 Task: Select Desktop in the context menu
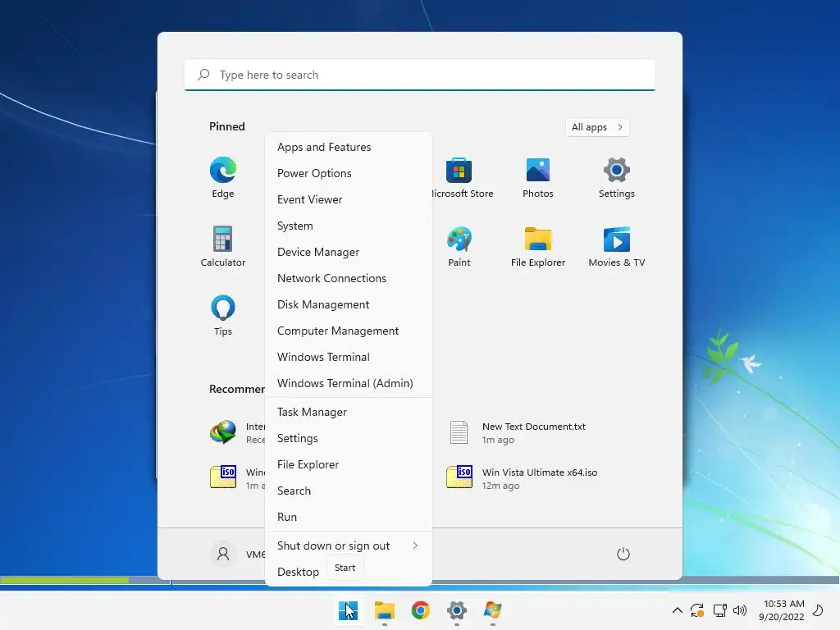[299, 572]
